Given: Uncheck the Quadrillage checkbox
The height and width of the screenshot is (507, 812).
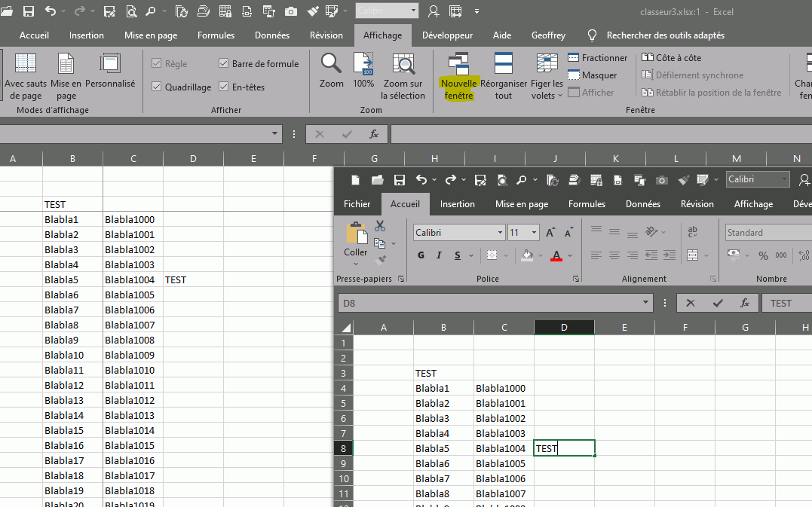Looking at the screenshot, I should pyautogui.click(x=157, y=87).
